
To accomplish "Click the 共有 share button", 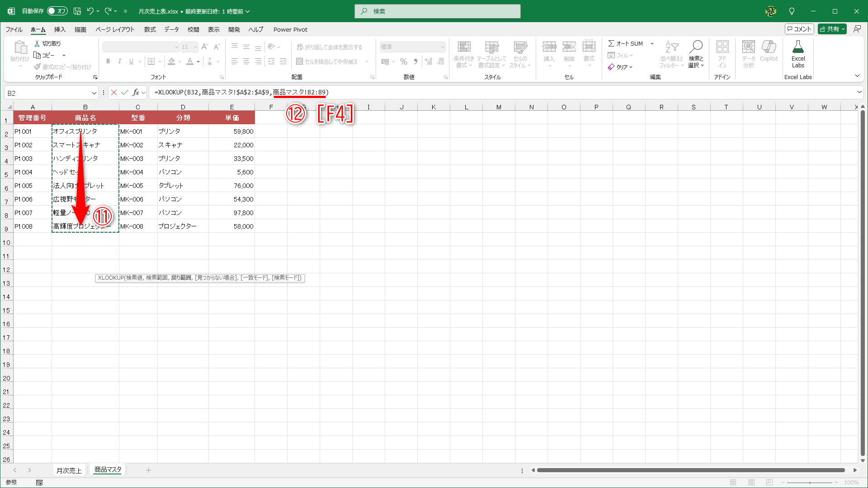I will (x=829, y=29).
